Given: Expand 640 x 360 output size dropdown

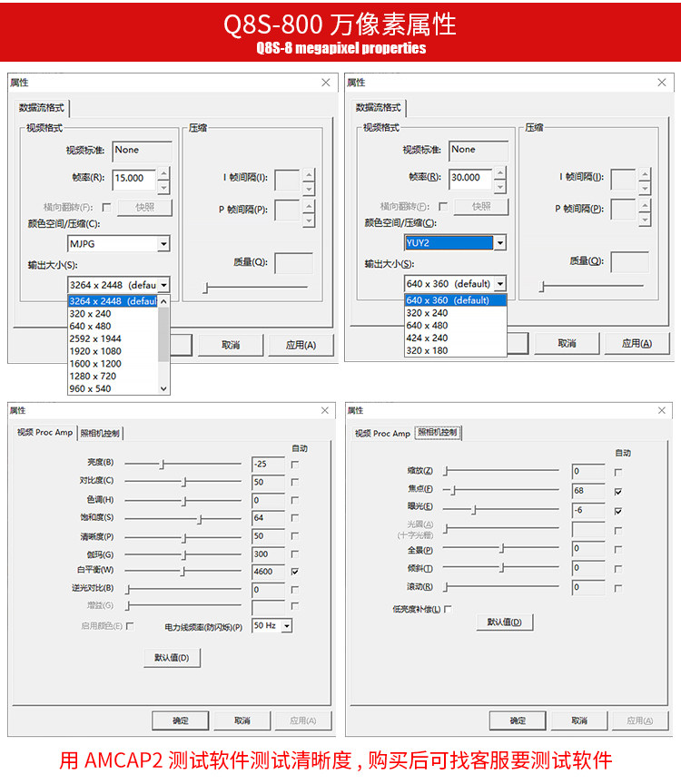Looking at the screenshot, I should pyautogui.click(x=500, y=284).
